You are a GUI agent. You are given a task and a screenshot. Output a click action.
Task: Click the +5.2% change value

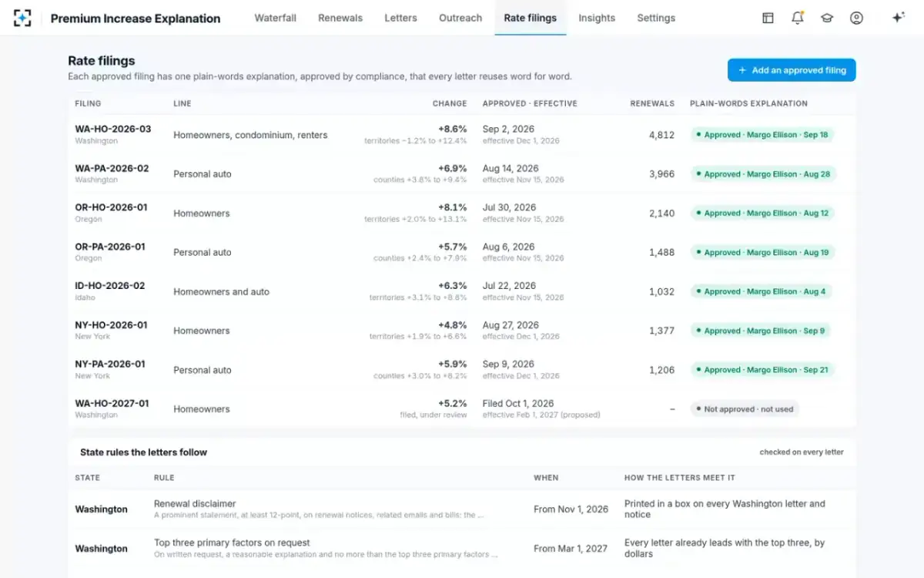coord(453,403)
